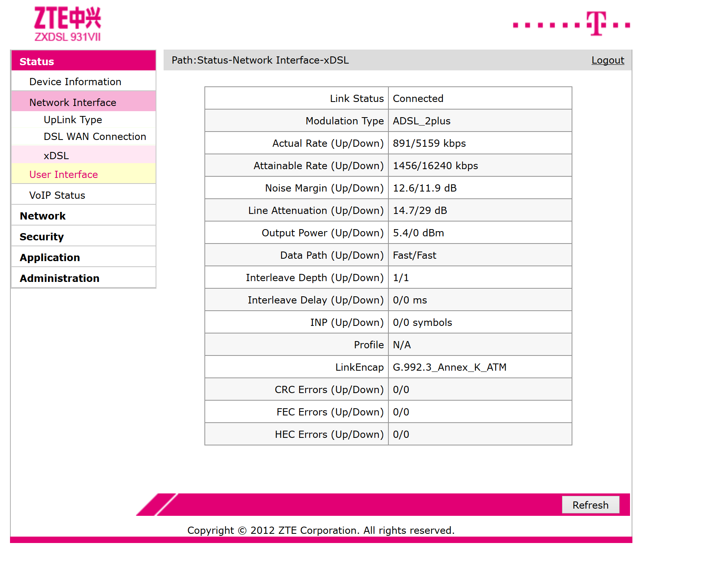Expand the Network menu section
Viewport: 728px width, 569px height.
(42, 216)
